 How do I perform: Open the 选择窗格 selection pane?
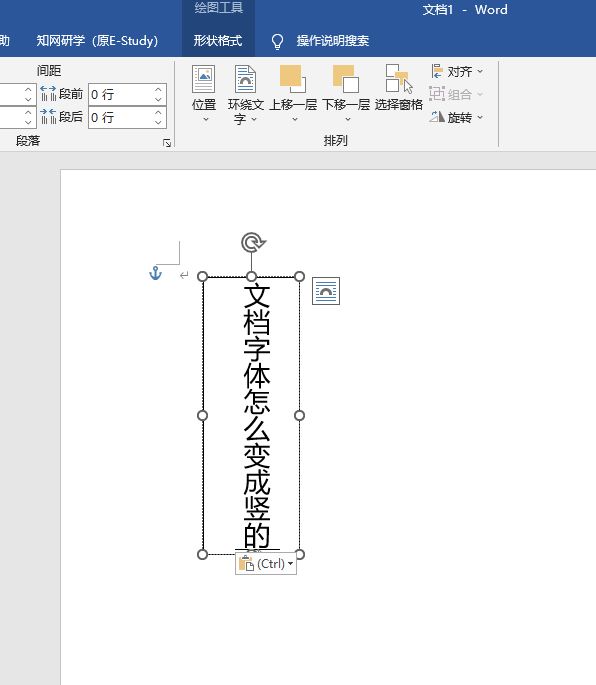pyautogui.click(x=398, y=79)
